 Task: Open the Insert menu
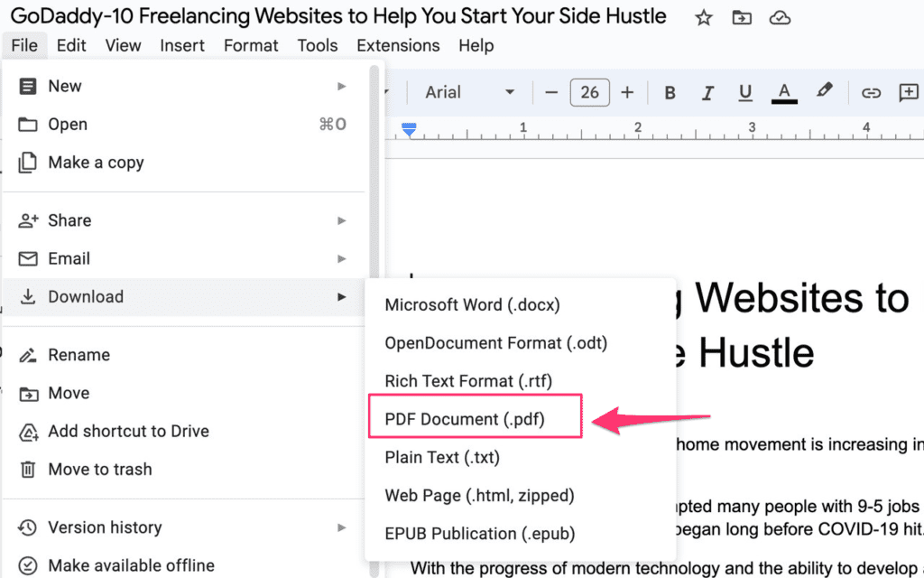[x=182, y=45]
